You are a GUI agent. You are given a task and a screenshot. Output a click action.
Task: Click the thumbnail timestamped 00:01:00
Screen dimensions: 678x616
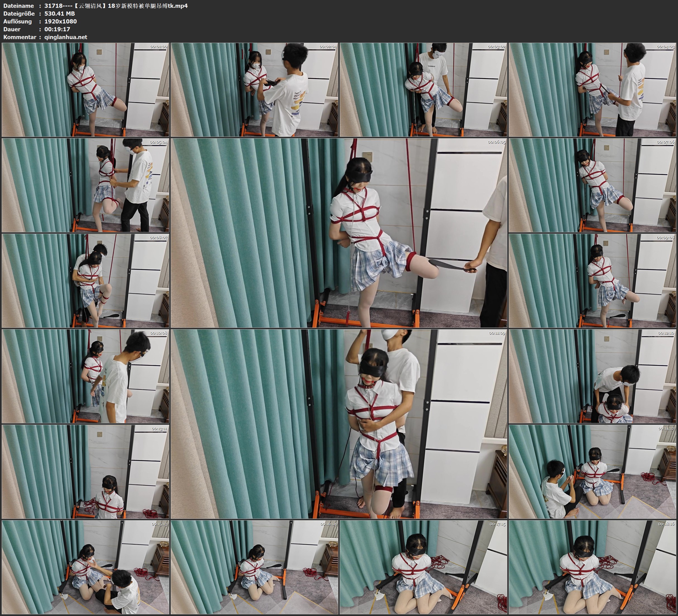tap(85, 90)
